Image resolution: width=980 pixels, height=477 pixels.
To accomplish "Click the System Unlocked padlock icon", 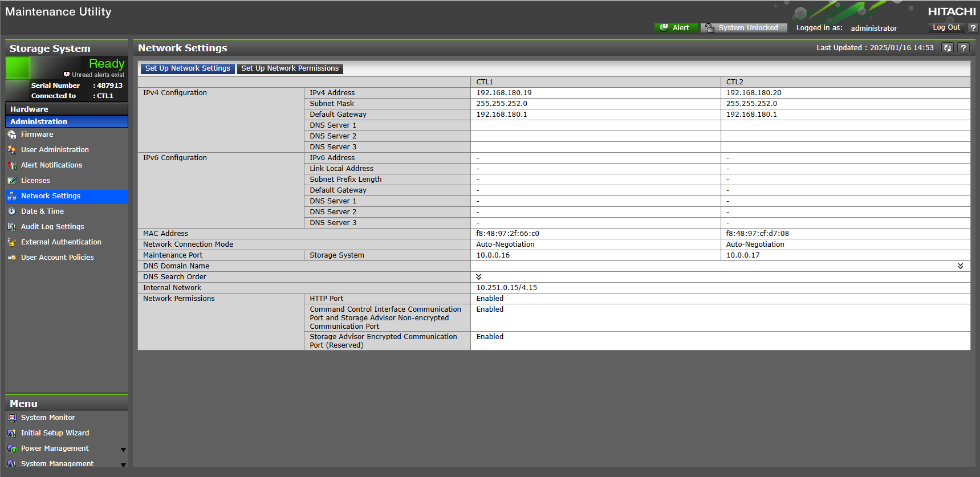I will 709,27.
